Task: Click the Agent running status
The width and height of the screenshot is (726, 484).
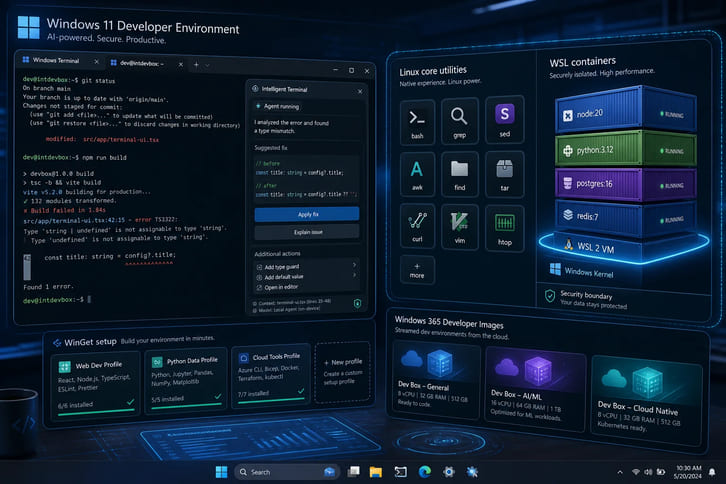Action: 277,107
